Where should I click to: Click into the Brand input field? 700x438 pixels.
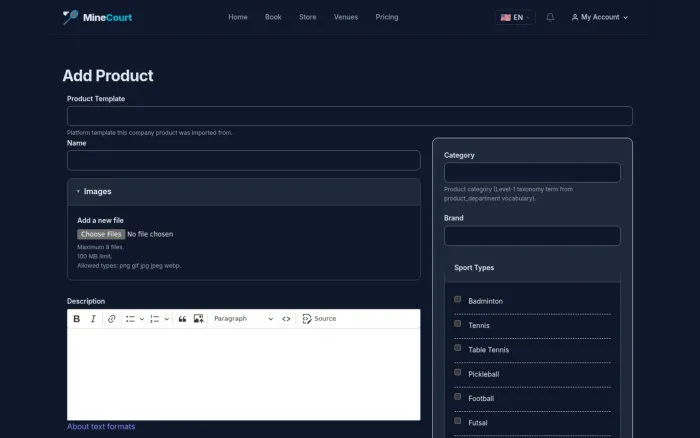tap(532, 236)
